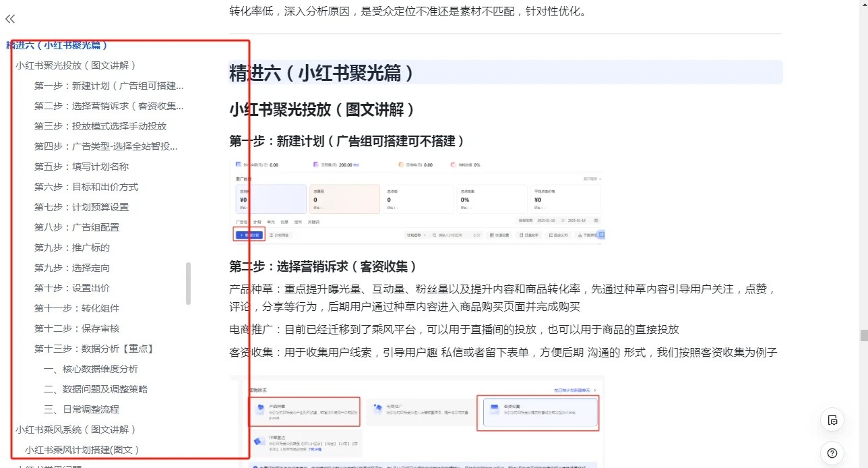Go to 第十步：设置出价
Screen dimensions: 868x468
(72, 288)
